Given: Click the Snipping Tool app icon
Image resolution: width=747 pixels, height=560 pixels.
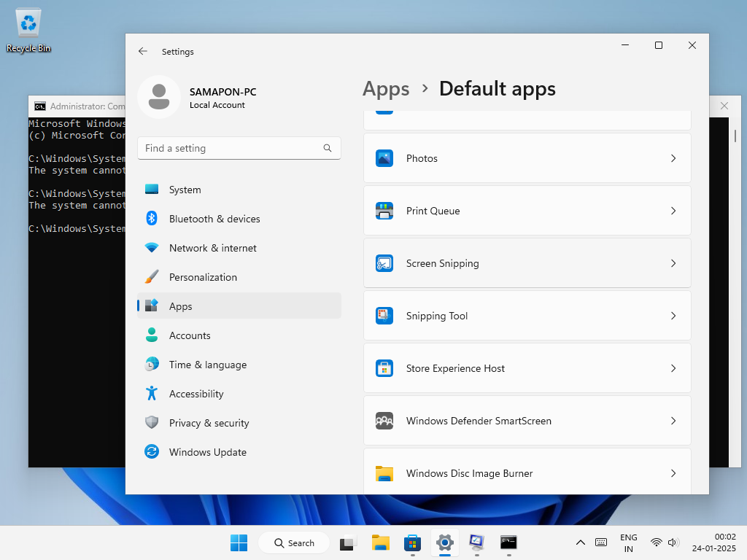Looking at the screenshot, I should 384,315.
